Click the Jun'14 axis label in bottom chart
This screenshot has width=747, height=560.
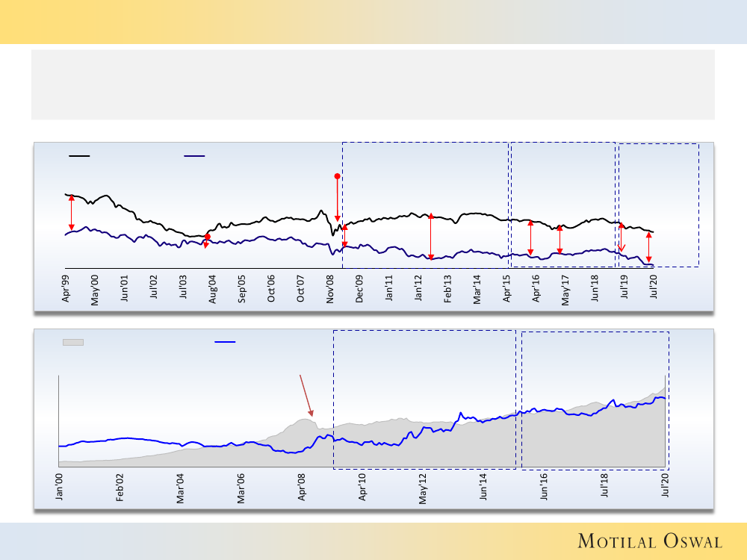click(483, 488)
